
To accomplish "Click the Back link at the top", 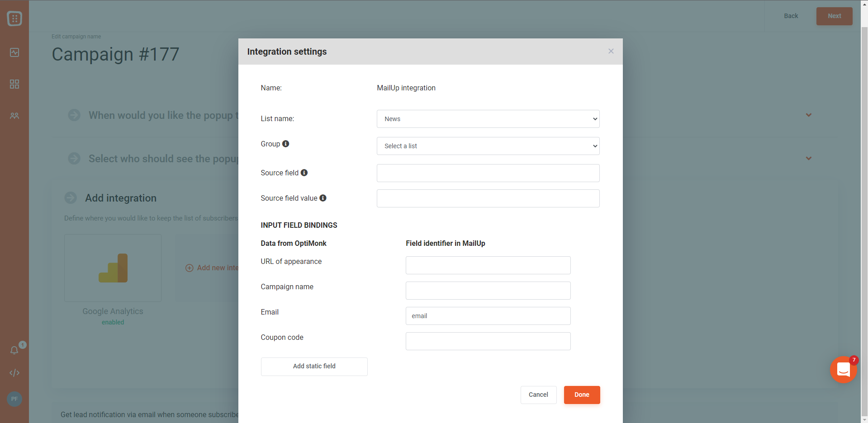I will 791,16.
